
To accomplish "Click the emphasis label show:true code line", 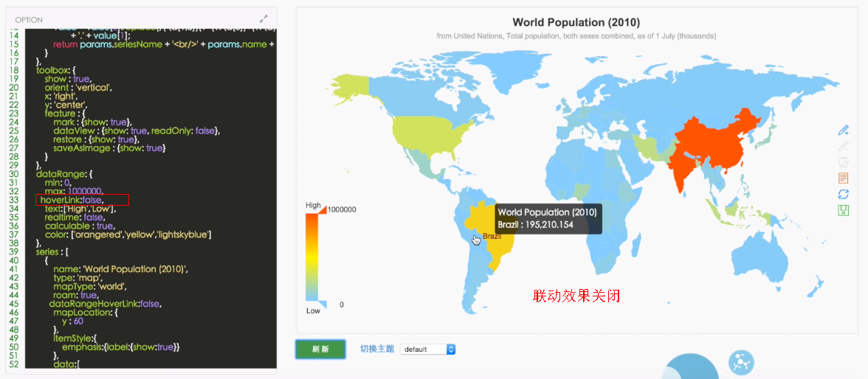I will 121,347.
